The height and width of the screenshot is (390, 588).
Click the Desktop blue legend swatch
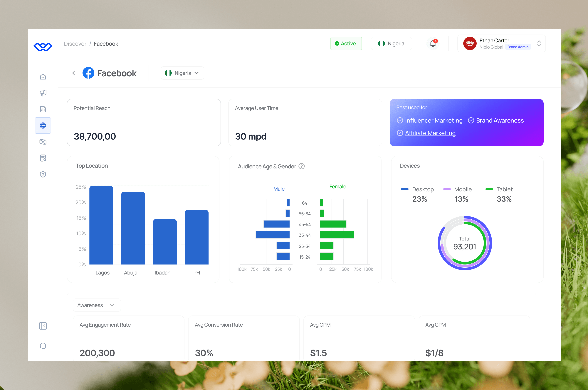pos(405,189)
